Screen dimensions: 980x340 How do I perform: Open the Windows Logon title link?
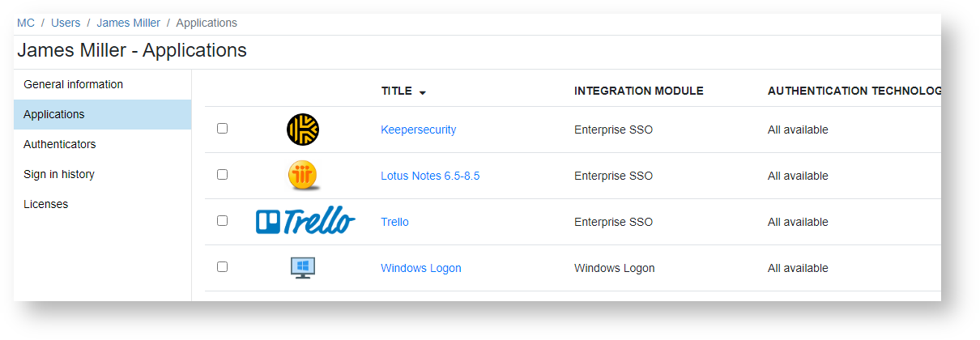[420, 268]
